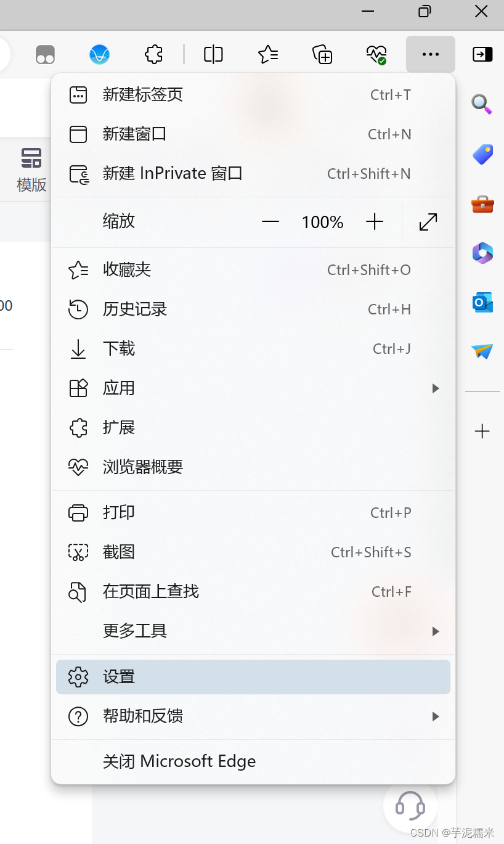504x844 pixels.
Task: Open 下载 from the menu
Action: [253, 348]
